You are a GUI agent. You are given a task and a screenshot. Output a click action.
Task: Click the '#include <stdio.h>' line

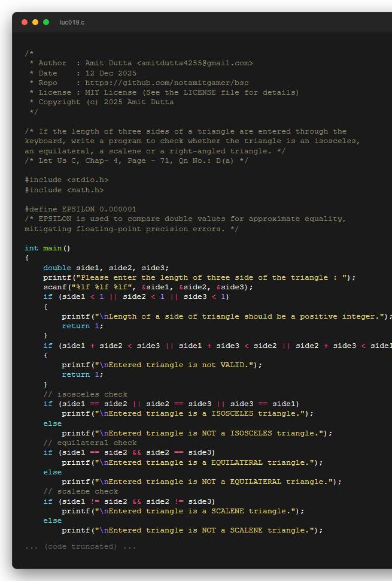tap(66, 180)
